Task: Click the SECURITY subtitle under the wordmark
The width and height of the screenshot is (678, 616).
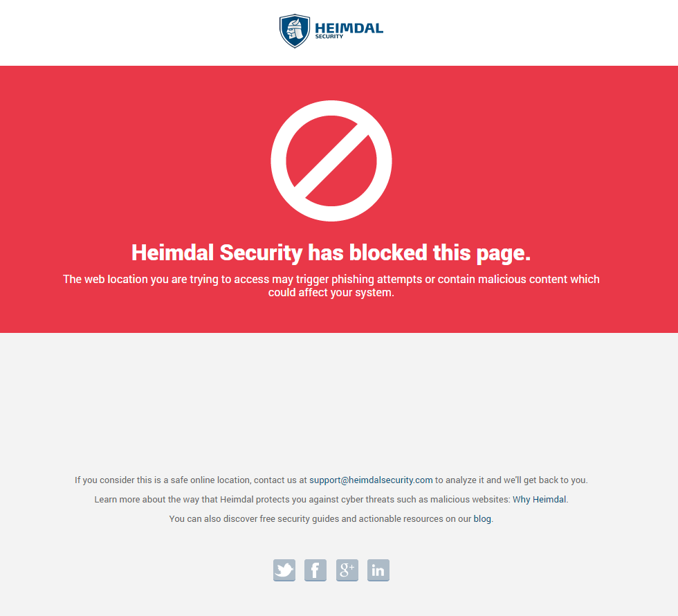Action: click(329, 37)
